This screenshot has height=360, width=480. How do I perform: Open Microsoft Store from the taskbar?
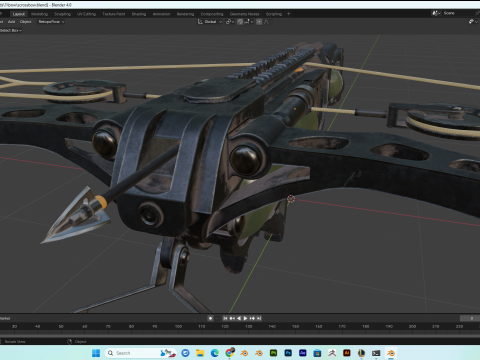[317, 353]
